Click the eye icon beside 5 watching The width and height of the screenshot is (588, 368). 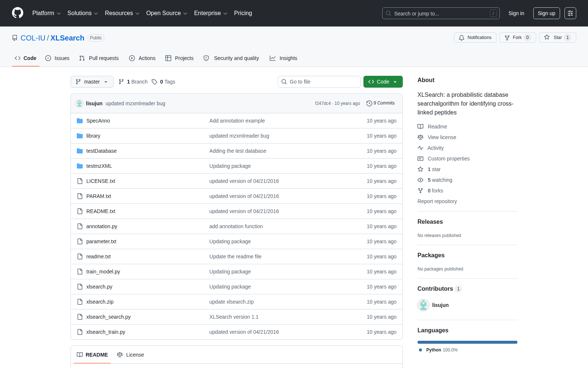[x=420, y=180]
